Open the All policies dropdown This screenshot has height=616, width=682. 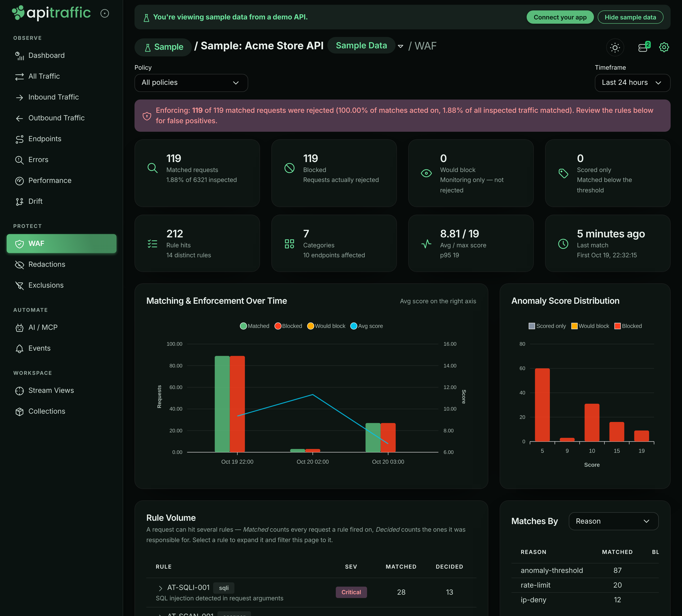pos(191,83)
